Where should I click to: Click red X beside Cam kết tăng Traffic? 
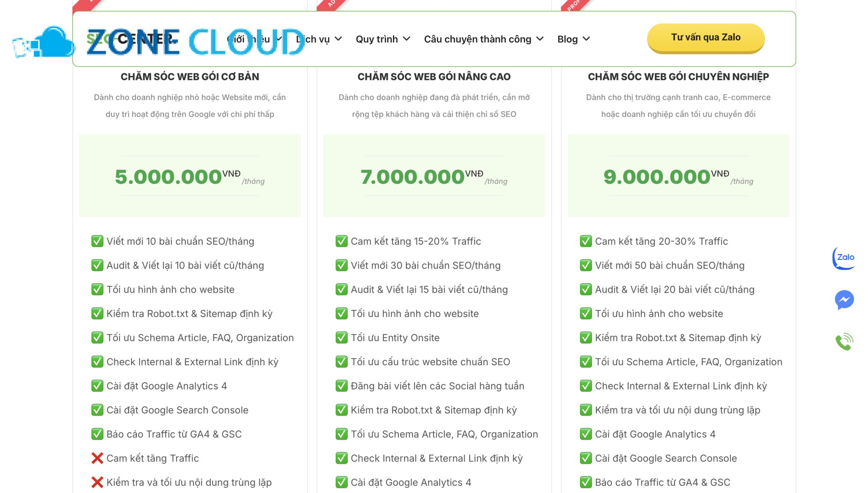[97, 458]
